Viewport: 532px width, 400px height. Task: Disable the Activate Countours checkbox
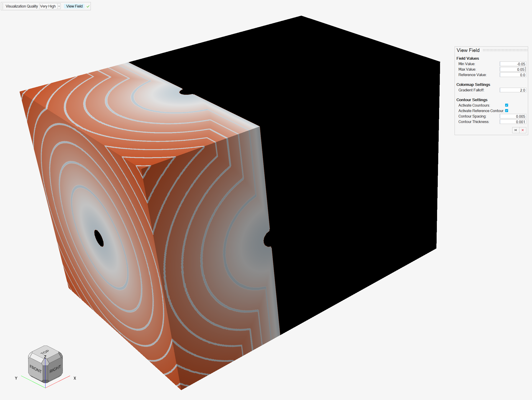[507, 105]
